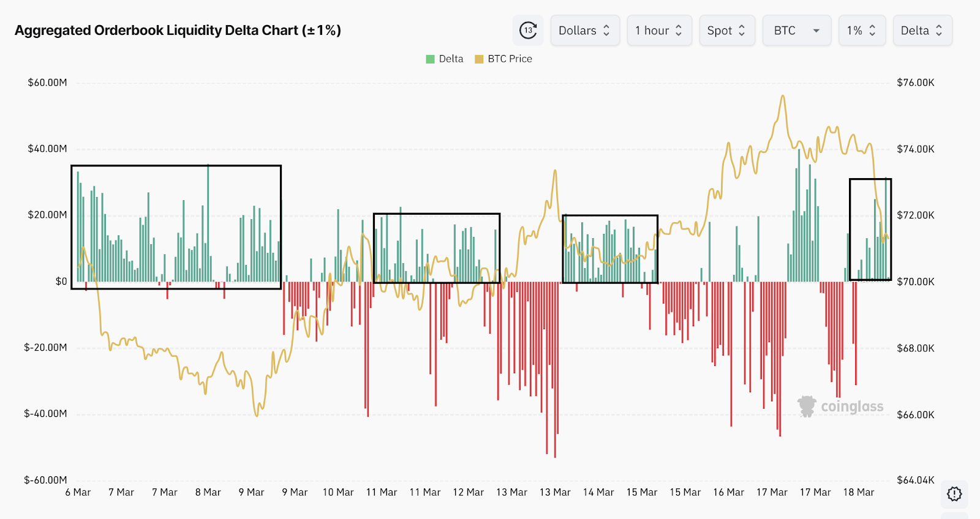Click the green Delta color swatch in legend
980x519 pixels.
[x=429, y=58]
